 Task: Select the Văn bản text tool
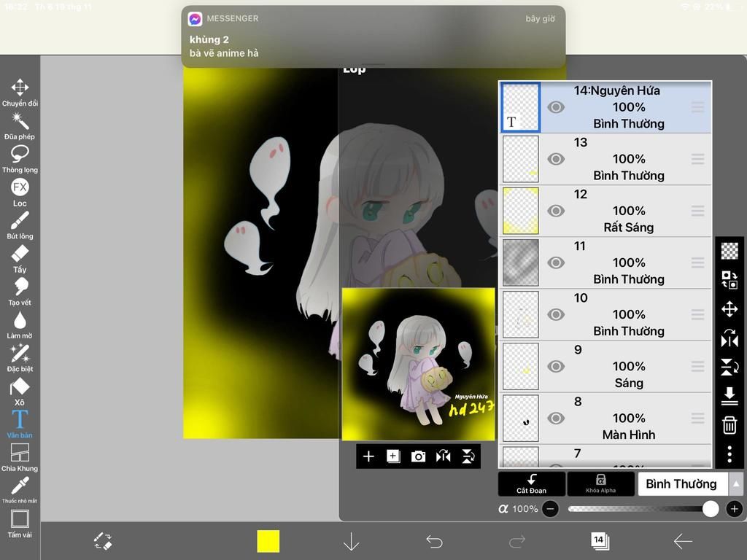point(20,424)
